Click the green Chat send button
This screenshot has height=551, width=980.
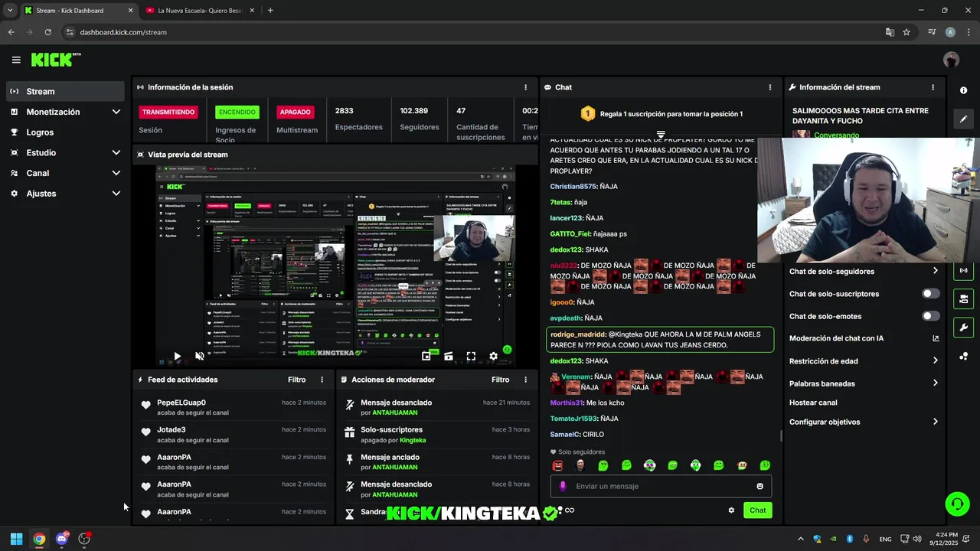click(x=757, y=510)
